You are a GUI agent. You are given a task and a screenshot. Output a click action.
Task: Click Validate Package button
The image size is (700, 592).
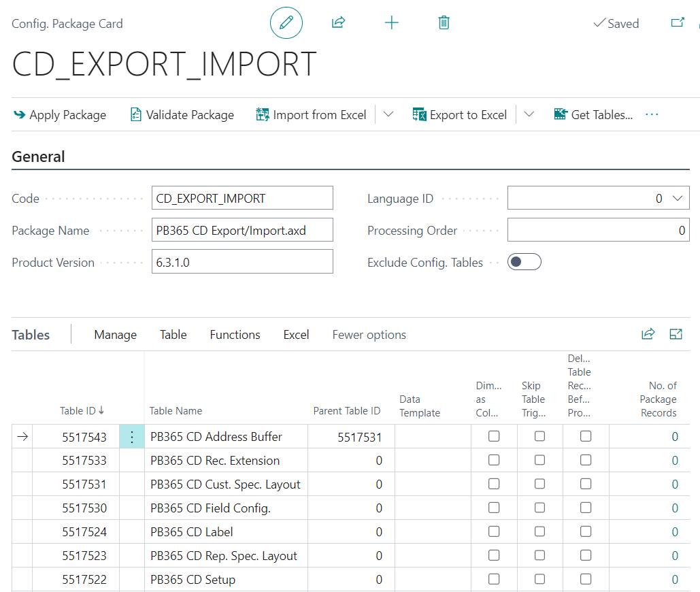click(x=182, y=115)
